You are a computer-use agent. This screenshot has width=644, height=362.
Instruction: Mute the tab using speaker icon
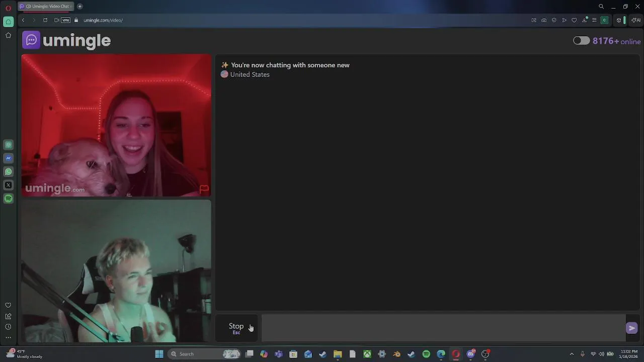point(29,6)
